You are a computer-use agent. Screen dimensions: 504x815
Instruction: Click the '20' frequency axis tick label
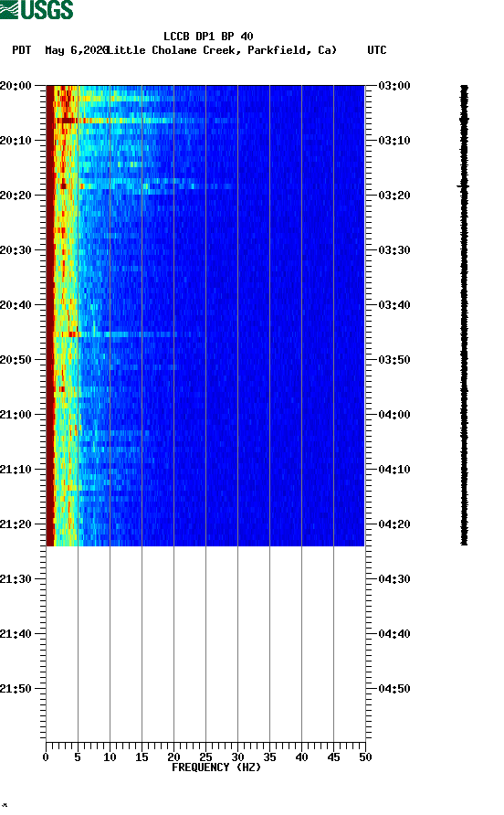173,757
